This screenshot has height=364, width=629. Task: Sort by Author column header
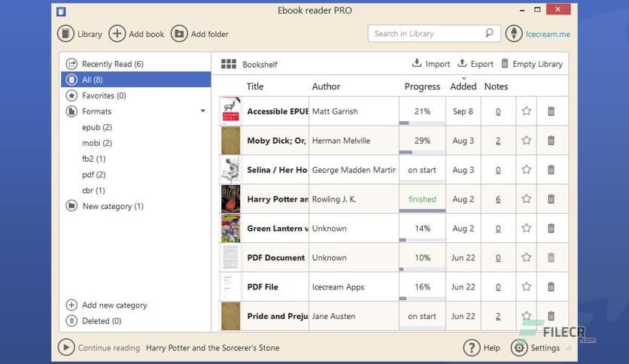click(x=326, y=86)
